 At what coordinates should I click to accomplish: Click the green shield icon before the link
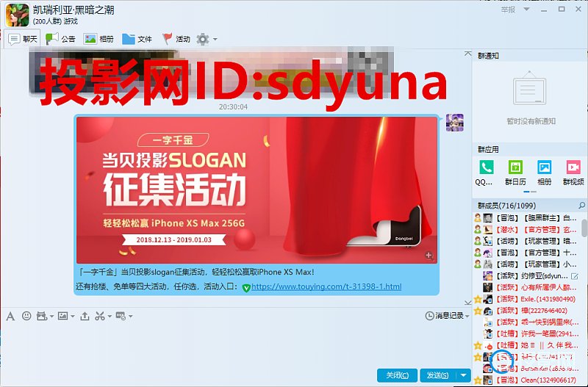246,288
